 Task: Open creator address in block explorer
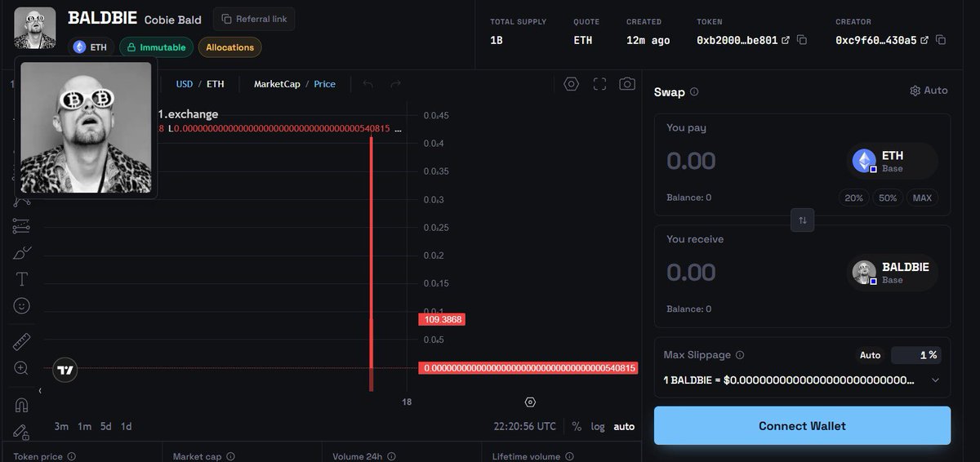pos(924,40)
